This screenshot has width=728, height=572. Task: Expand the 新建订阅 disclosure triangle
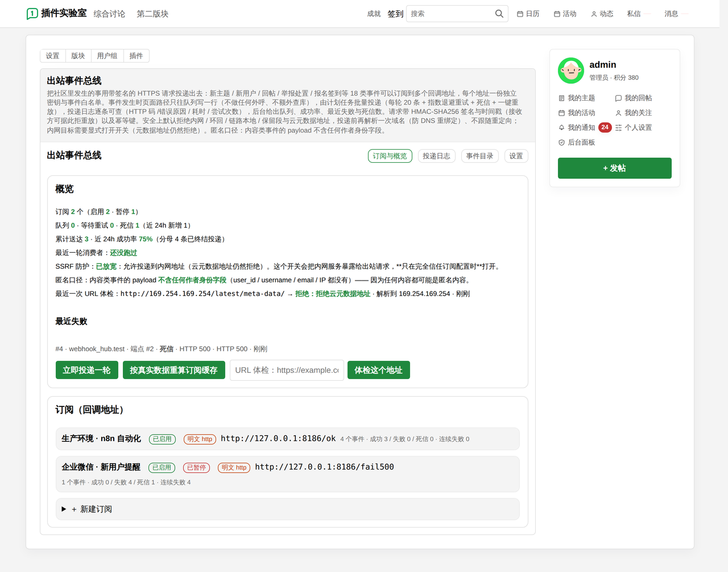tap(64, 509)
